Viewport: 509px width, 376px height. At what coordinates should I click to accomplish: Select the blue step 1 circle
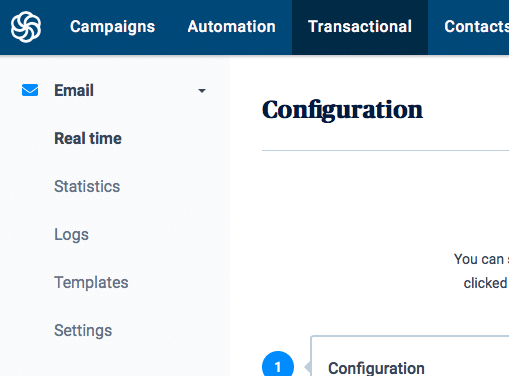coord(278,364)
